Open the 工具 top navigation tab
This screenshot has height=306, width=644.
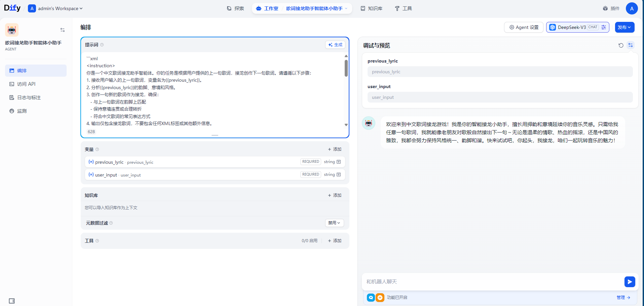403,8
